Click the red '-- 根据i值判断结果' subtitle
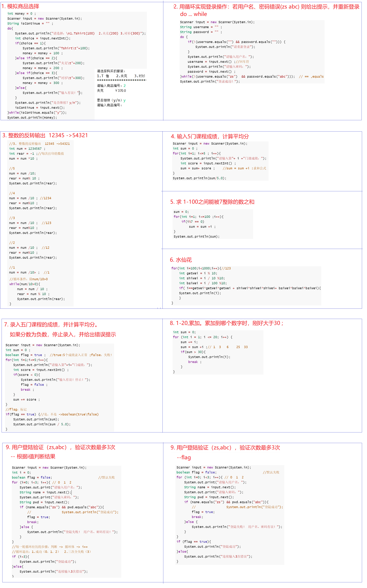Viewport: 367px width, 588px height. (x=33, y=456)
